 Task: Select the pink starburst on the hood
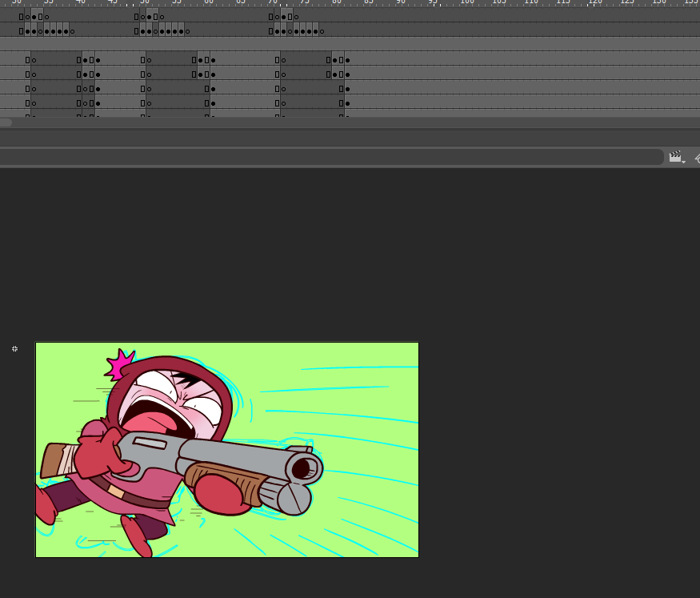click(x=120, y=364)
